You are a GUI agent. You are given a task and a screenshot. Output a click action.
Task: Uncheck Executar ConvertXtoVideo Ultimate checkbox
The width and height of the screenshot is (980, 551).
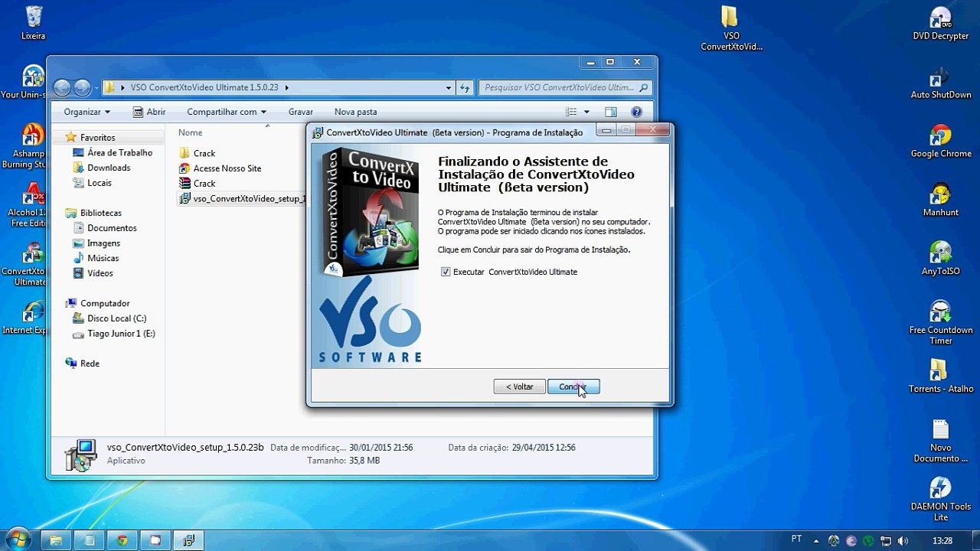point(446,272)
